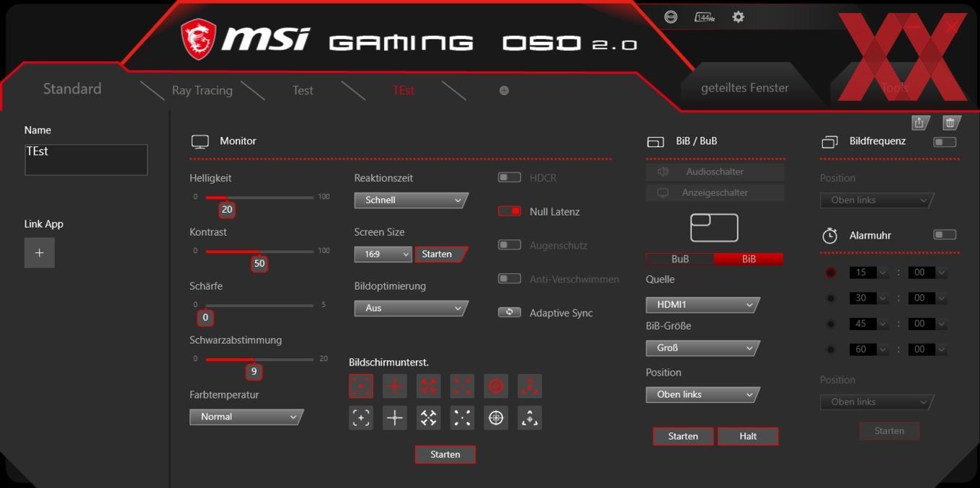Click the Anzeigeschalter display button
Viewport: 980px width, 488px height.
tap(715, 192)
